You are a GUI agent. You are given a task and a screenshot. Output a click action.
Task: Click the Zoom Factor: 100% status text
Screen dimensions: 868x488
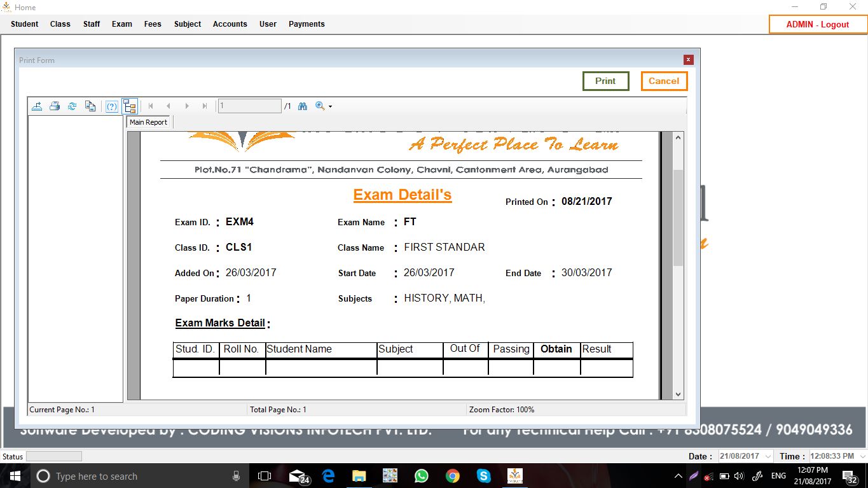coord(502,410)
